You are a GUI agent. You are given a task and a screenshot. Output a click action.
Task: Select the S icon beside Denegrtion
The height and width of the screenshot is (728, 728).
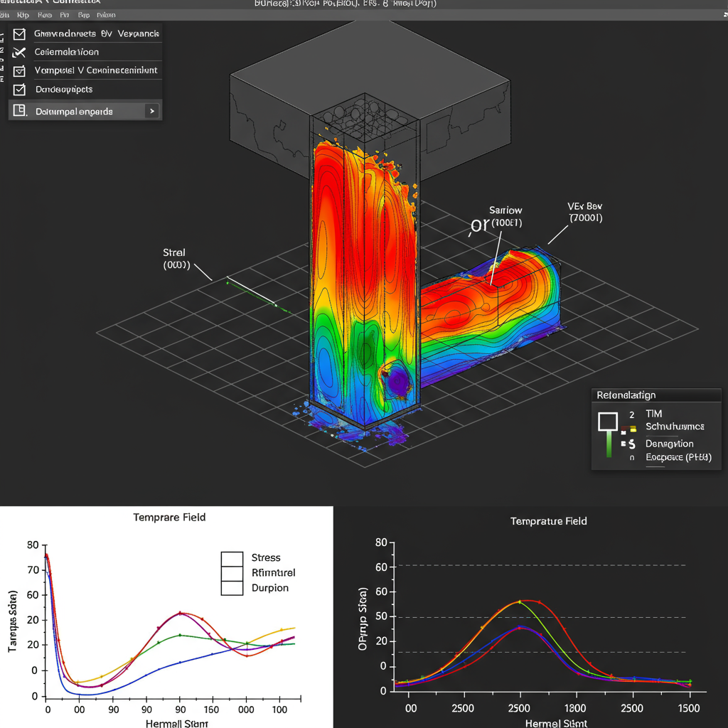tap(632, 444)
